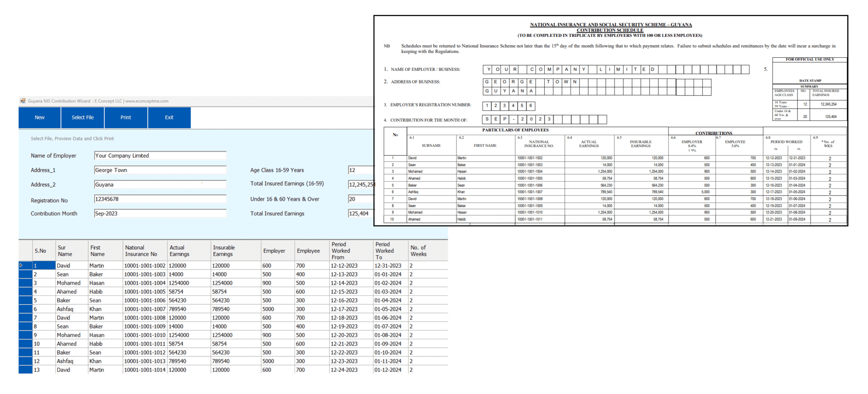
Task: Click the Address_1 field showing George Town
Action: pos(160,170)
